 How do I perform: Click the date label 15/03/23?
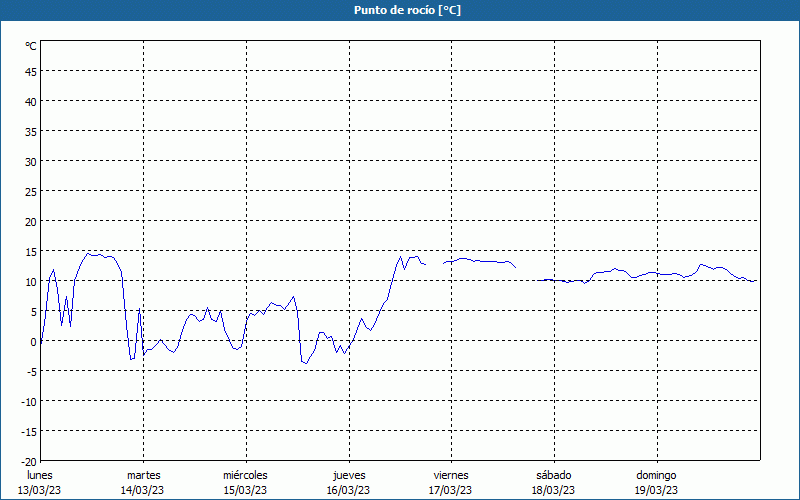pos(245,490)
